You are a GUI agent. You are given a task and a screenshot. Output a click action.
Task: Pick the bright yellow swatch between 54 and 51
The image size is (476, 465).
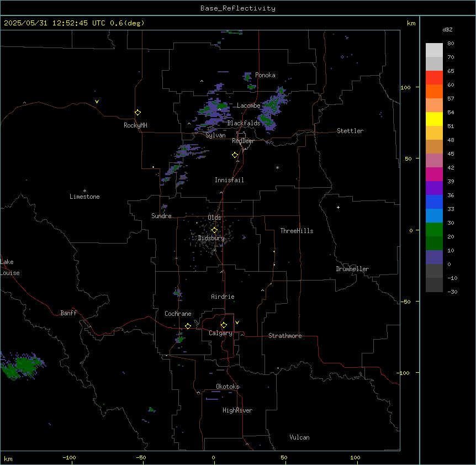(434, 119)
